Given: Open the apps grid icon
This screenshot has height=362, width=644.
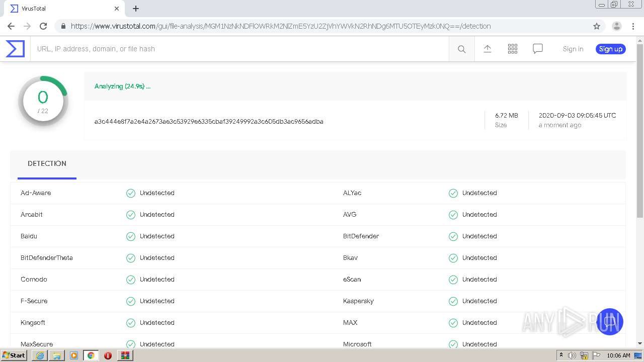Looking at the screenshot, I should [512, 49].
